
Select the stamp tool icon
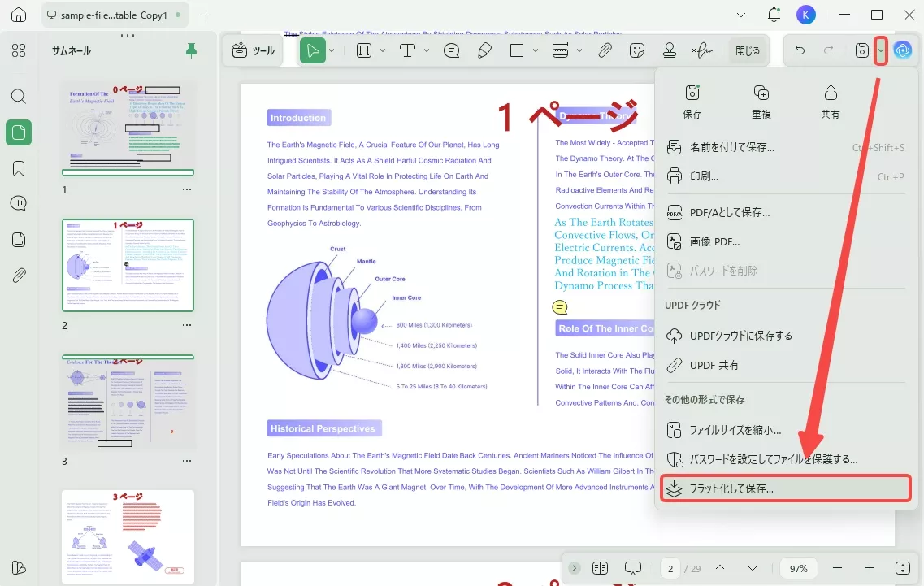point(670,50)
